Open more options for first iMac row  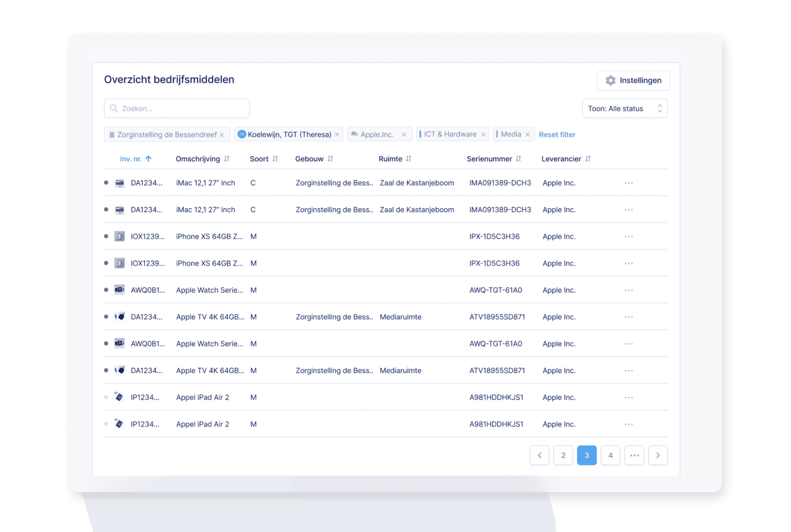tap(629, 183)
